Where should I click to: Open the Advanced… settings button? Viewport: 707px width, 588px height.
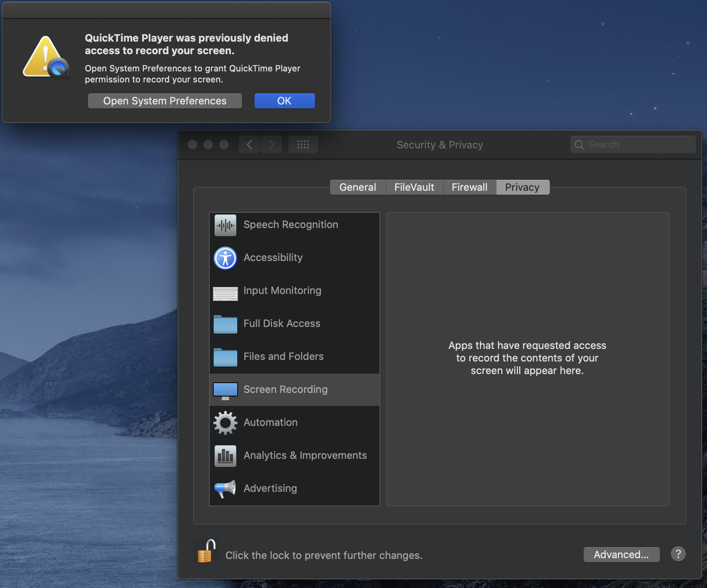tap(621, 555)
